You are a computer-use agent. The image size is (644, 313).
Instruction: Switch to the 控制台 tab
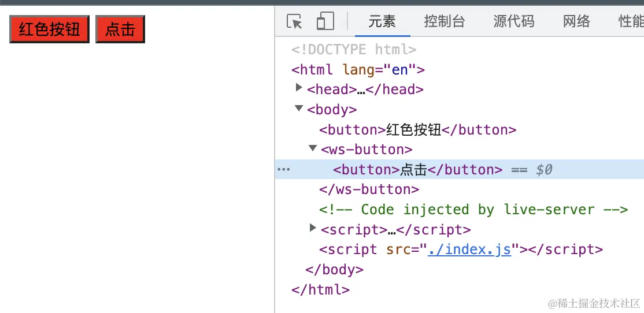coord(445,21)
